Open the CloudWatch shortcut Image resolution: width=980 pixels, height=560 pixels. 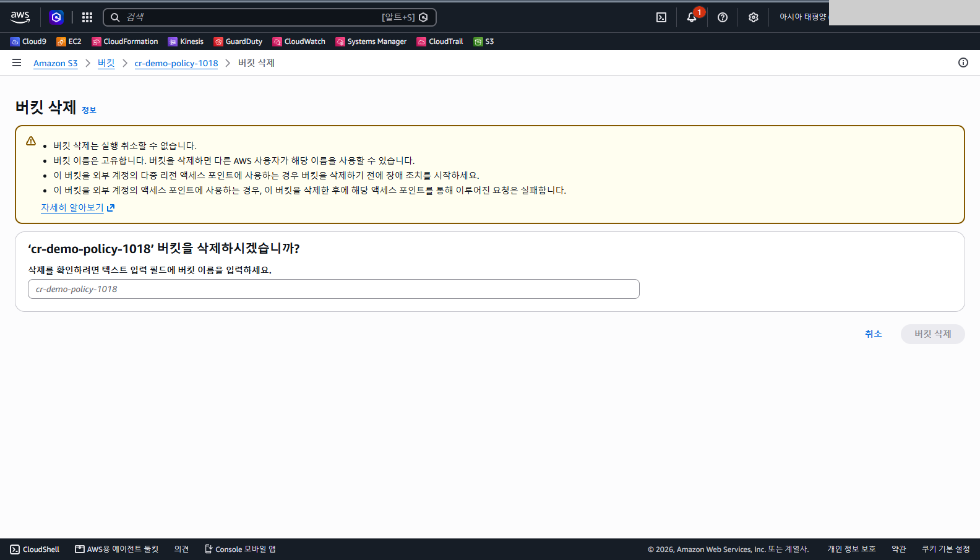(299, 41)
